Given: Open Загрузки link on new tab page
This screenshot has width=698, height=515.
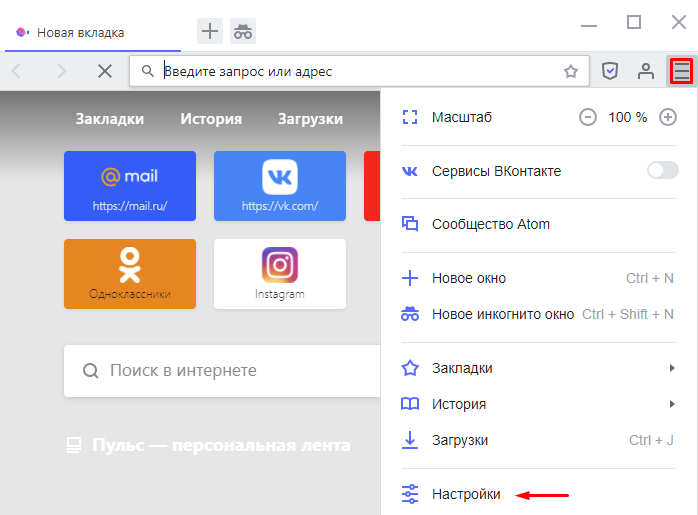Looking at the screenshot, I should (310, 119).
